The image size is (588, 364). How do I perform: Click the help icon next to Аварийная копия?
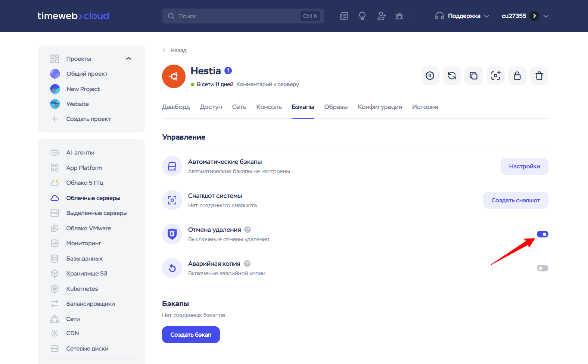click(x=247, y=264)
